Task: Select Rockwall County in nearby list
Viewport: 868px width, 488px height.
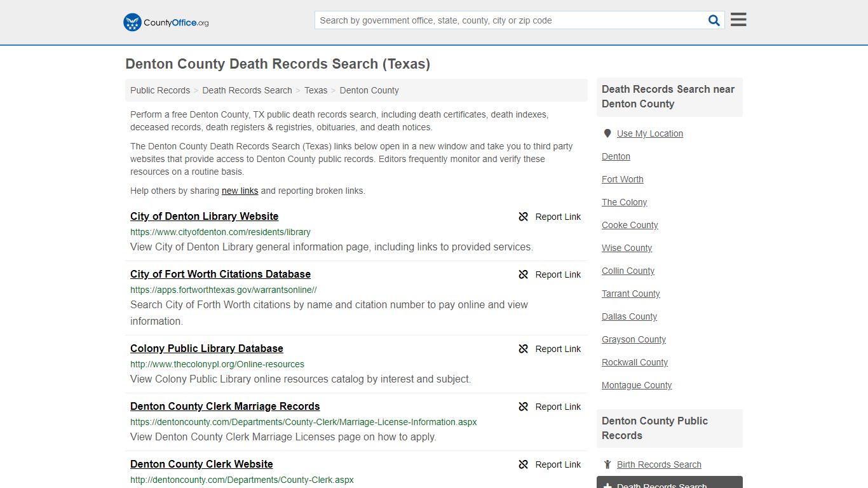Action: point(635,362)
